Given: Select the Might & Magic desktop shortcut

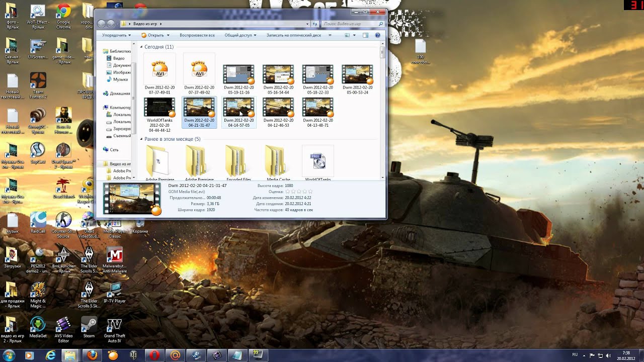Looking at the screenshot, I should click(38, 295).
